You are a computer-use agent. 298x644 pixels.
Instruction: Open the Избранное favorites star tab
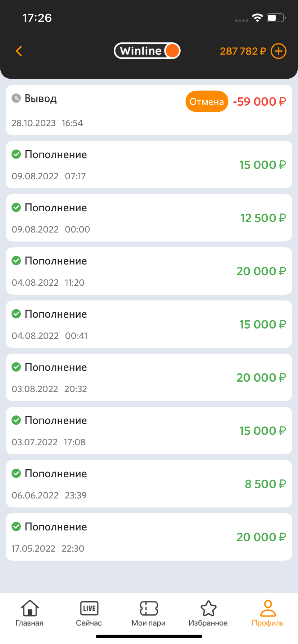point(208,613)
